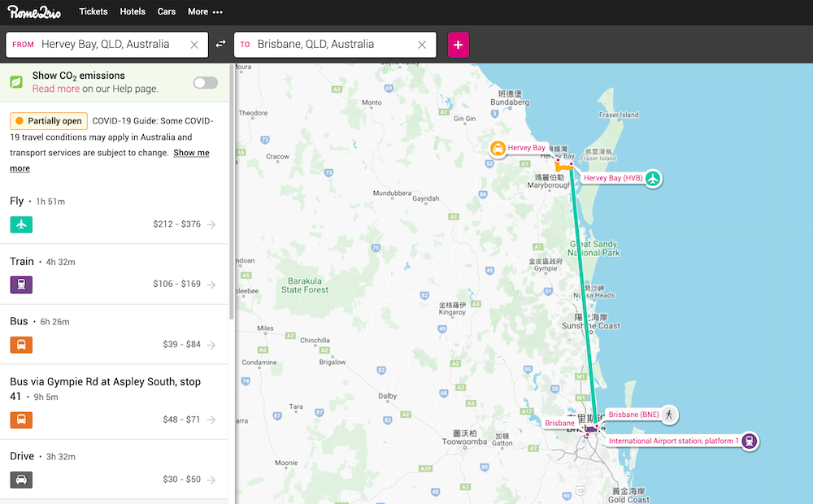Select Bus via Gympie Rd route title

click(x=105, y=389)
